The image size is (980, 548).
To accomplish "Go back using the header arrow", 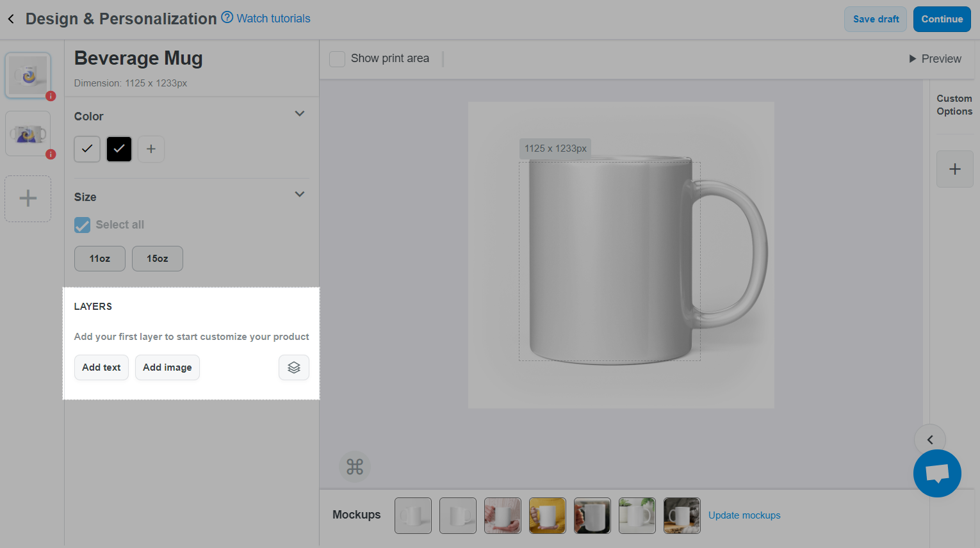I will [x=11, y=19].
